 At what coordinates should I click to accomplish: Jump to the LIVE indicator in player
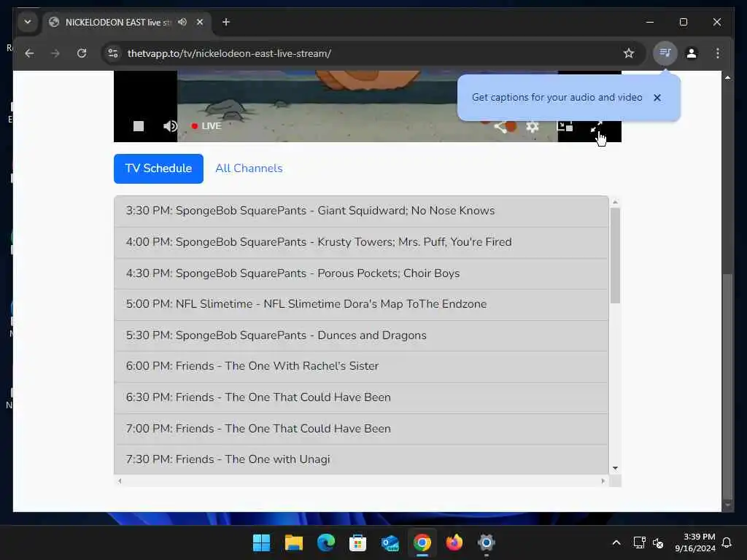pos(206,126)
